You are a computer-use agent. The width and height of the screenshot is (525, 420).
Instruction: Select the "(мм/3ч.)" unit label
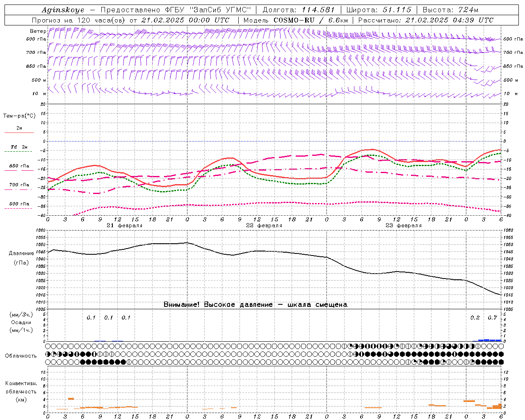21,315
